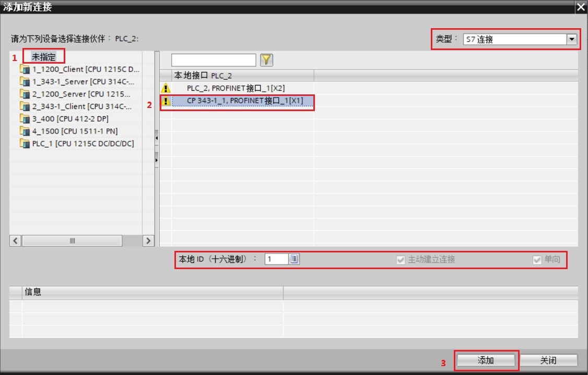Select PLC_2, PROFINET 接口_1[X2] row
The height and width of the screenshot is (375, 588).
(x=236, y=89)
